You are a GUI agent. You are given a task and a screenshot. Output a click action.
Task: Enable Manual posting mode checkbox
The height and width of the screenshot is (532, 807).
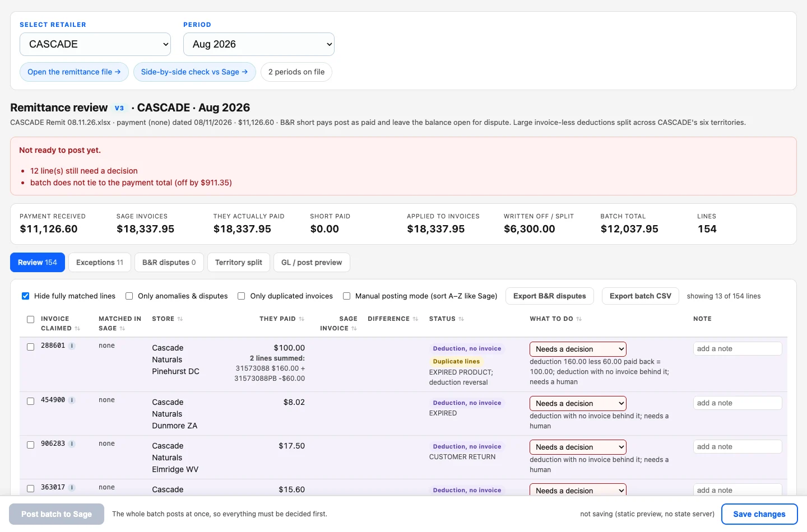coord(346,296)
